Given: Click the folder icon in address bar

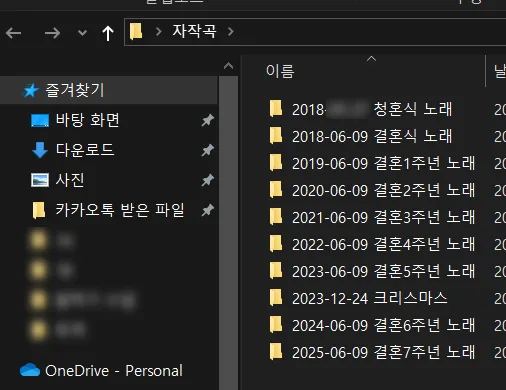Looking at the screenshot, I should (x=136, y=32).
